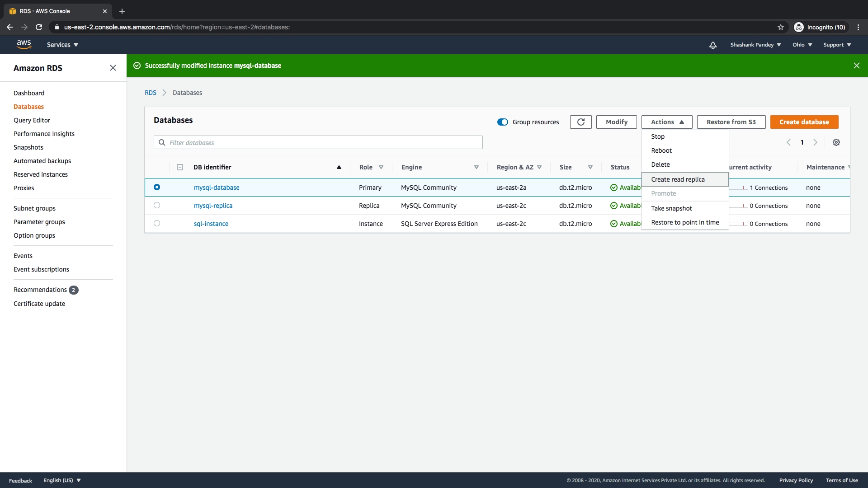Select the sql-instance radio button
This screenshot has width=868, height=488.
pos(157,223)
